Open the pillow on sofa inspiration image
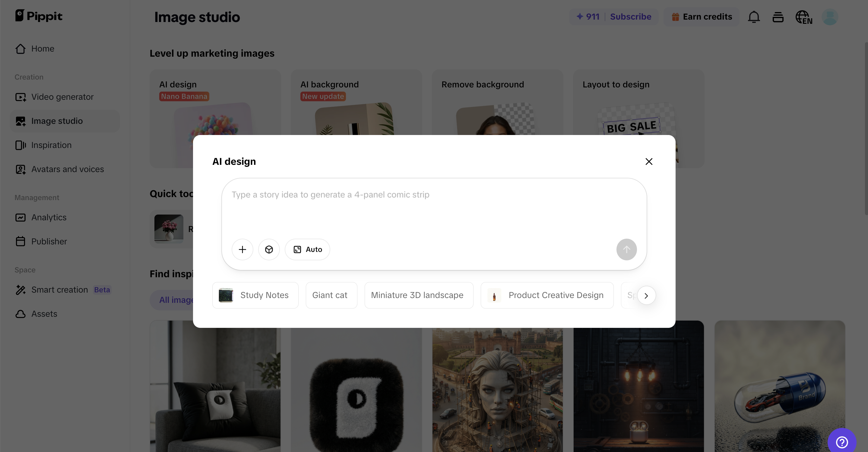 click(215, 386)
